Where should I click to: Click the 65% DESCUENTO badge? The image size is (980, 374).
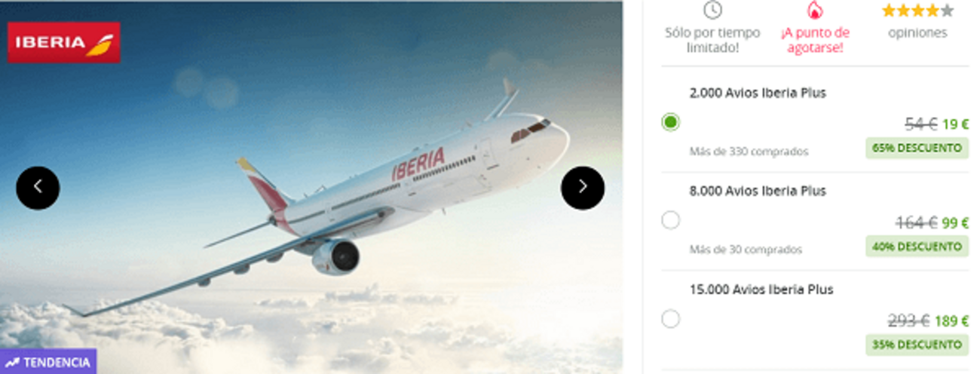coord(917,149)
